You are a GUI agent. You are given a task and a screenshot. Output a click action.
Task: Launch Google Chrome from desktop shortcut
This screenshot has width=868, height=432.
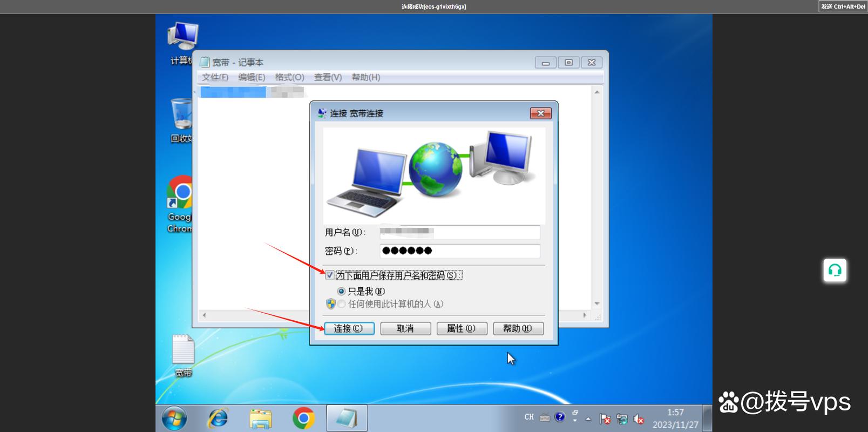180,204
